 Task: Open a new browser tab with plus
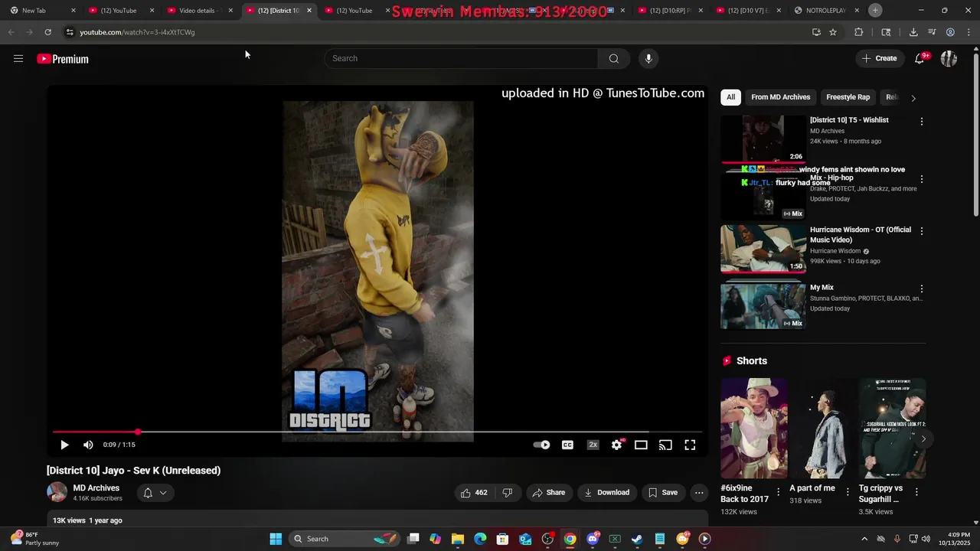875,10
